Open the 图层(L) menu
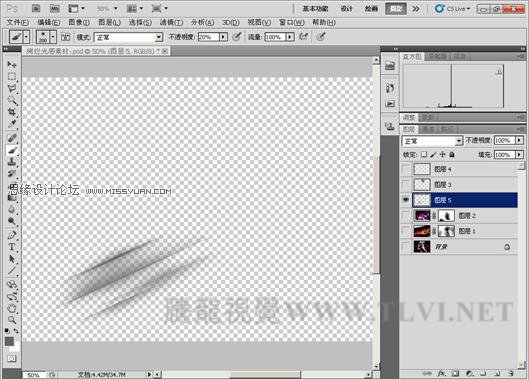 109,22
